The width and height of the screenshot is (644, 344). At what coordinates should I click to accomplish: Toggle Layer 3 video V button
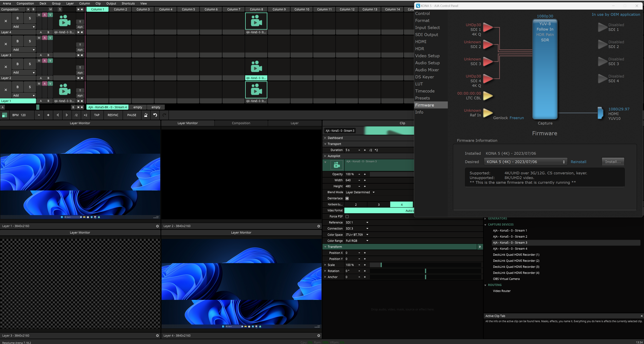point(50,38)
